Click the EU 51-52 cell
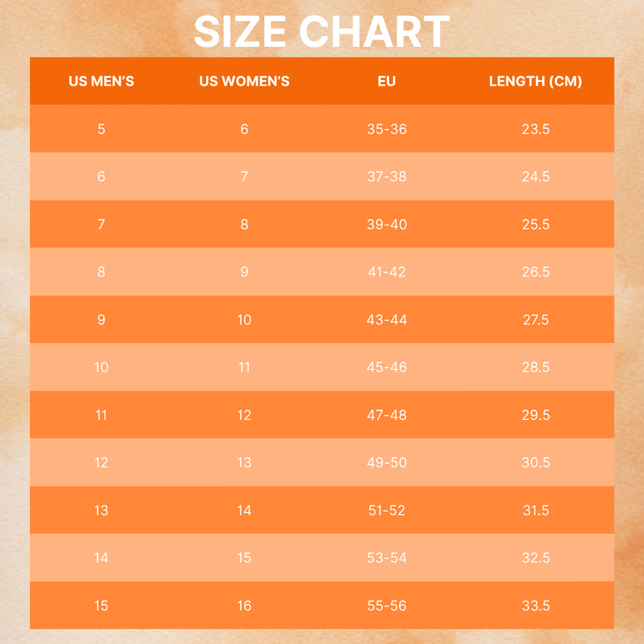The image size is (644, 644). (x=386, y=510)
